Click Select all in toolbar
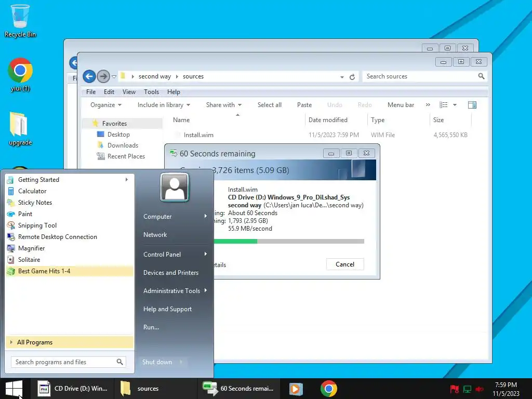The width and height of the screenshot is (532, 399). point(270,105)
